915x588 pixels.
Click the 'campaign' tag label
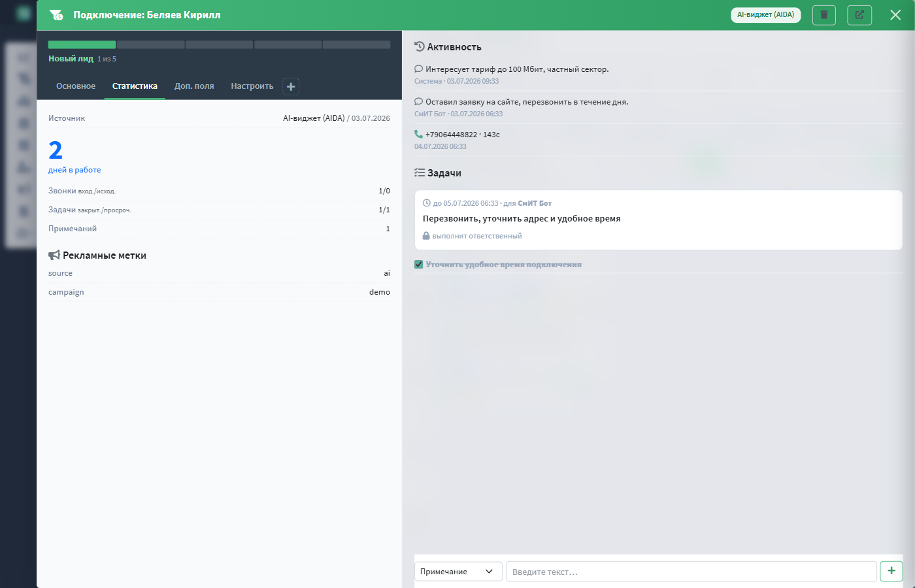pyautogui.click(x=66, y=292)
